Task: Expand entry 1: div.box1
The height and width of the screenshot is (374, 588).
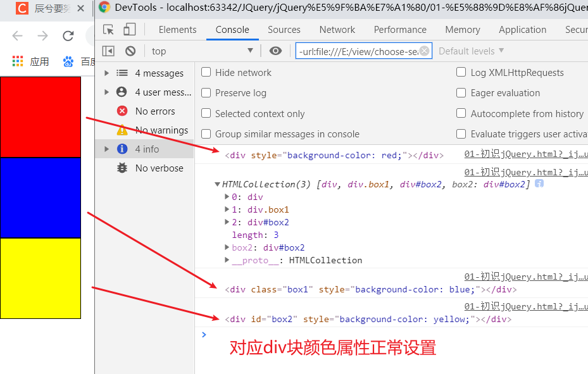Action: click(227, 209)
